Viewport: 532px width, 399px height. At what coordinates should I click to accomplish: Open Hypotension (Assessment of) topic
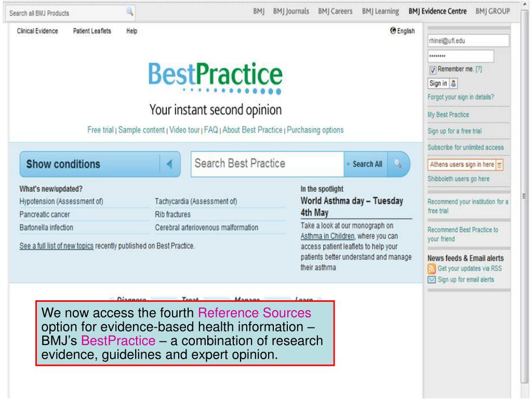(x=61, y=201)
